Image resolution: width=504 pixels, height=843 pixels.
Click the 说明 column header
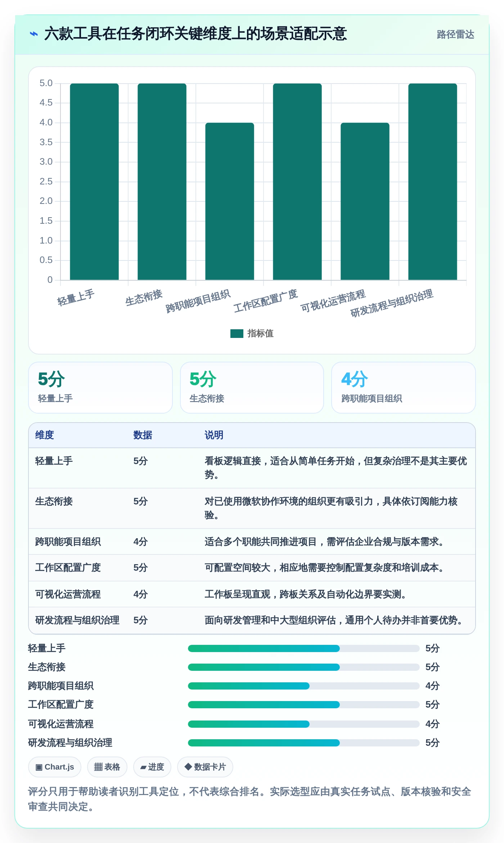214,435
